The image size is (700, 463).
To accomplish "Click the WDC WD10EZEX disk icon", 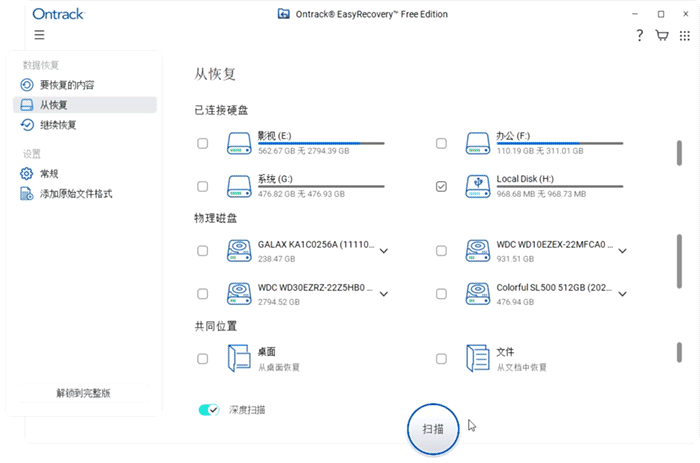I will coord(478,250).
